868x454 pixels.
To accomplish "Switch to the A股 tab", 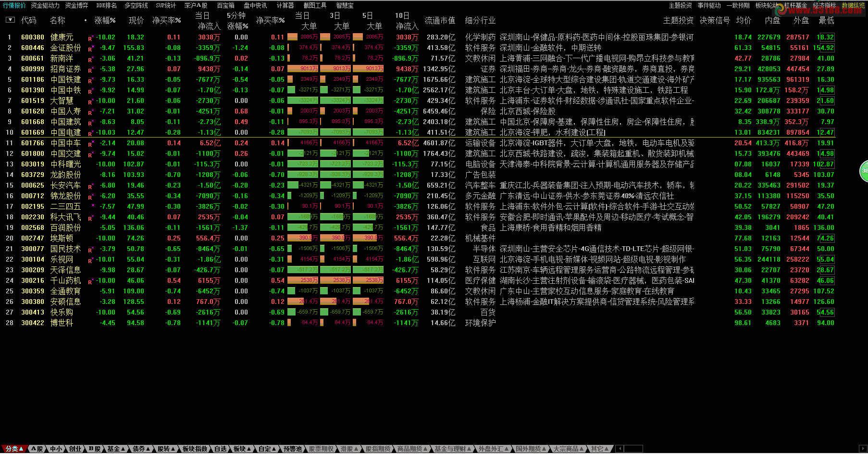I will [37, 449].
